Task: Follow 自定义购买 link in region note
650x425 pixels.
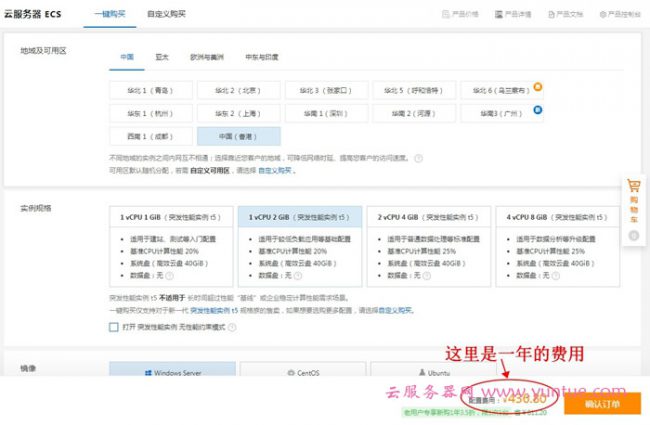Action: 275,171
